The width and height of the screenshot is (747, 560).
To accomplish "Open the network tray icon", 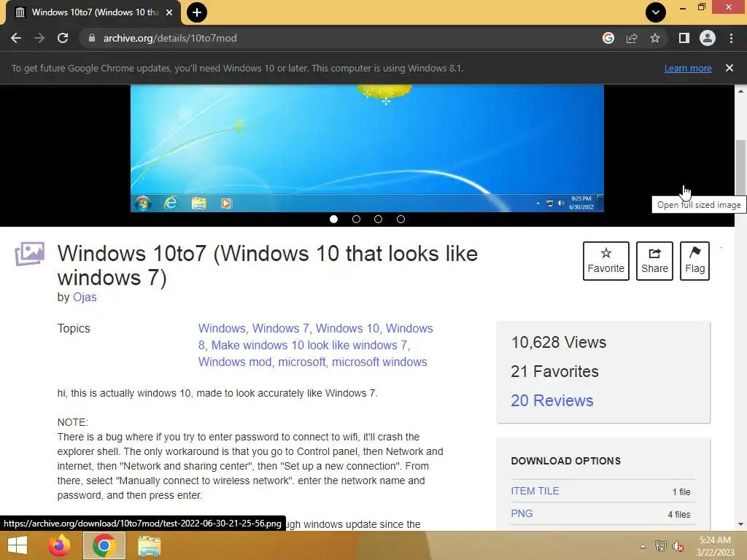I will pos(661,546).
